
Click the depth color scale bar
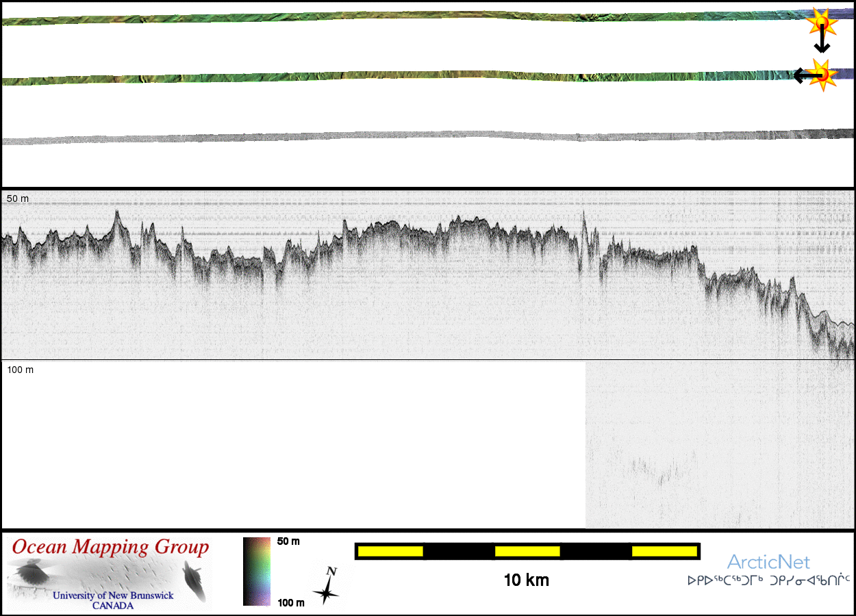pos(257,572)
